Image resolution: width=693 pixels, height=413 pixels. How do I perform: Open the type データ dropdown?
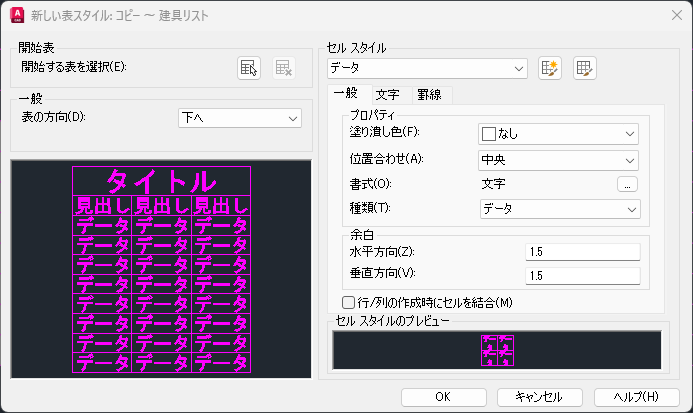[558, 208]
